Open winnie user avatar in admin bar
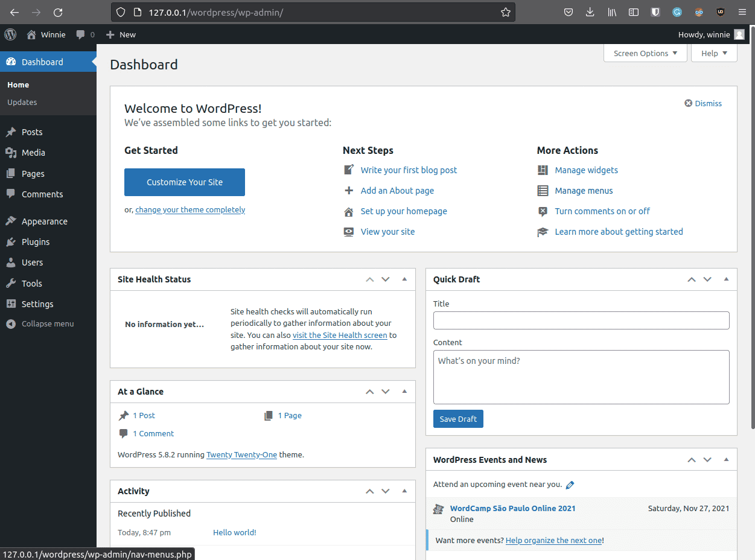This screenshot has height=560, width=755. tap(739, 34)
